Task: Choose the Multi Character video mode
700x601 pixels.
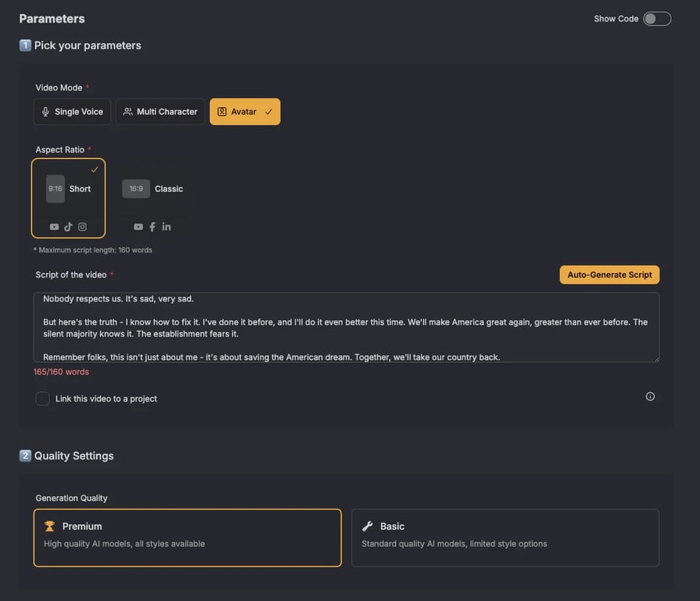Action: point(160,112)
